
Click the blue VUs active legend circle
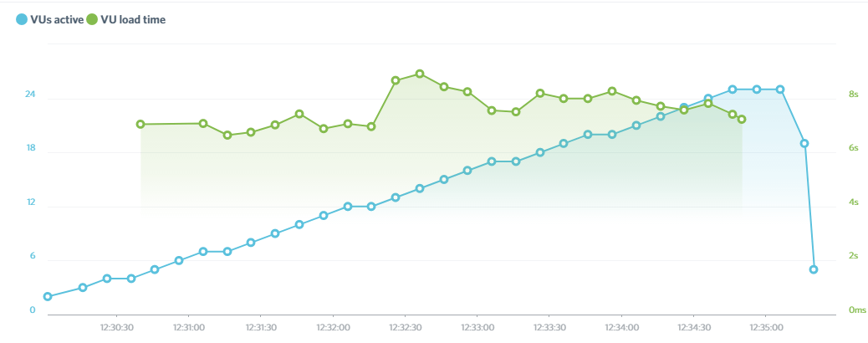click(x=22, y=20)
